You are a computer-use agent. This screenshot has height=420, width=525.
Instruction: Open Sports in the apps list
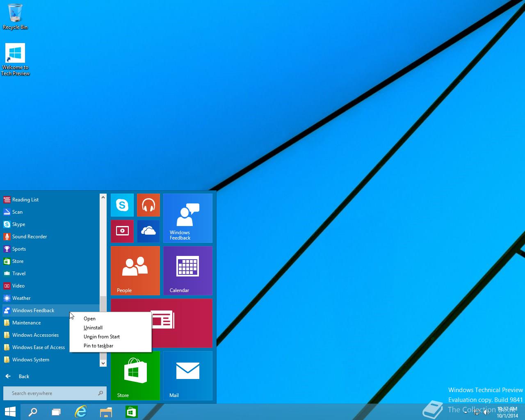click(x=51, y=249)
